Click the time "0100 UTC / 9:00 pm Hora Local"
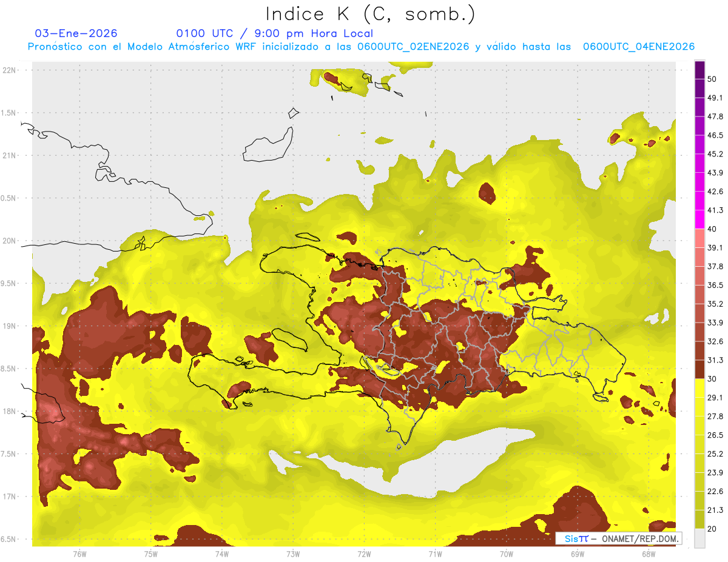728x562 pixels. (274, 33)
